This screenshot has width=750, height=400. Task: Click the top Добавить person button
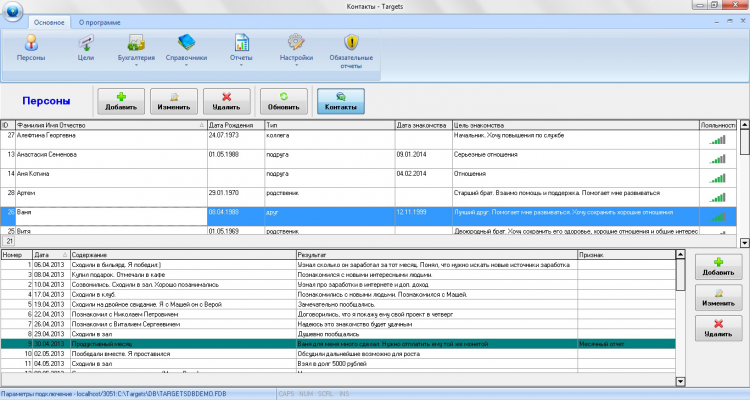coord(121,101)
